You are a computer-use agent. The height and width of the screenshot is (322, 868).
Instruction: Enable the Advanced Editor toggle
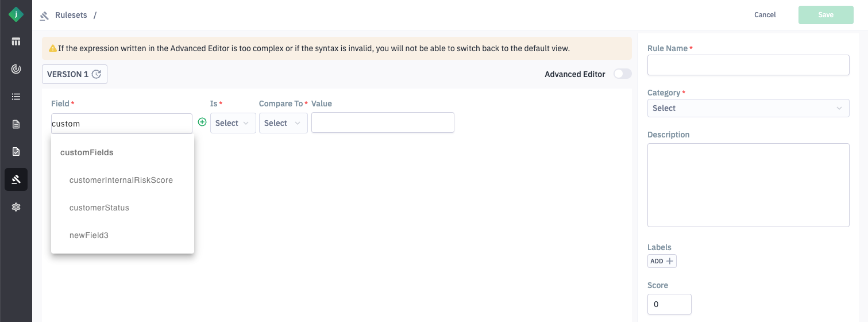pyautogui.click(x=622, y=74)
